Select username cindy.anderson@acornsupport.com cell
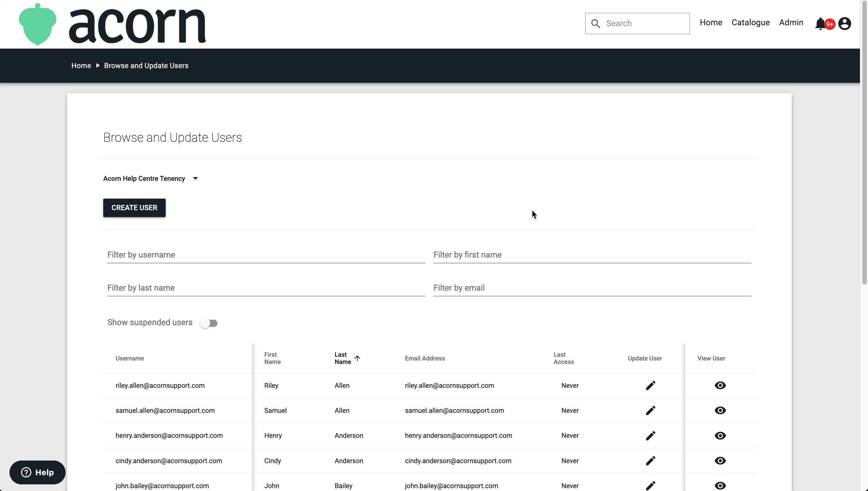The height and width of the screenshot is (491, 868). click(169, 461)
